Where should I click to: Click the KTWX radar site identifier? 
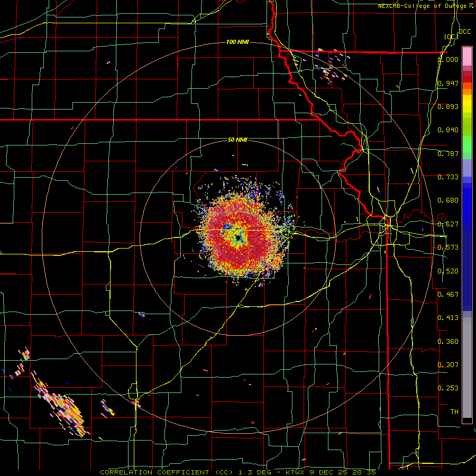pos(296,472)
